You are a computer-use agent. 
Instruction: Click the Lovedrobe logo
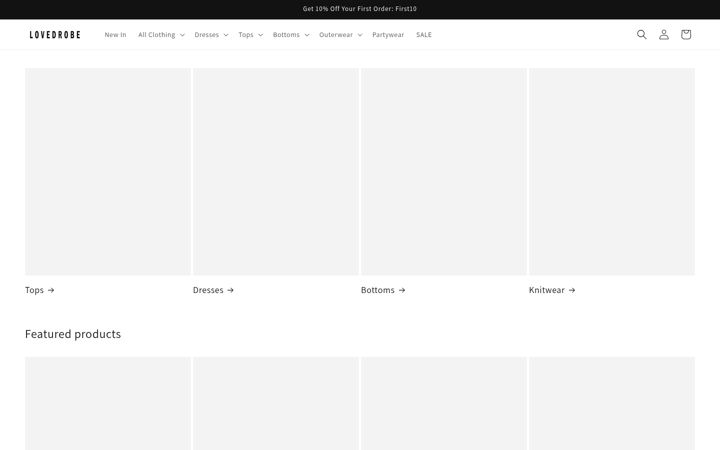pos(55,34)
